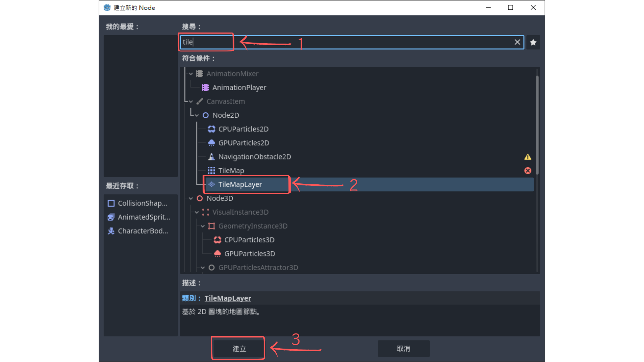Image resolution: width=644 pixels, height=362 pixels.
Task: Choose AnimatedSprite from recent list
Action: coord(144,217)
